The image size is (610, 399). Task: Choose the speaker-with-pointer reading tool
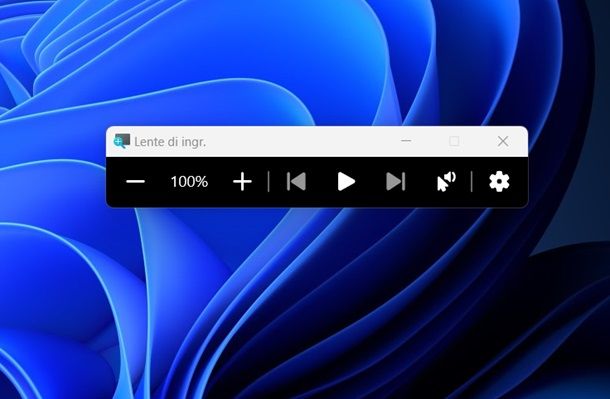tap(446, 182)
